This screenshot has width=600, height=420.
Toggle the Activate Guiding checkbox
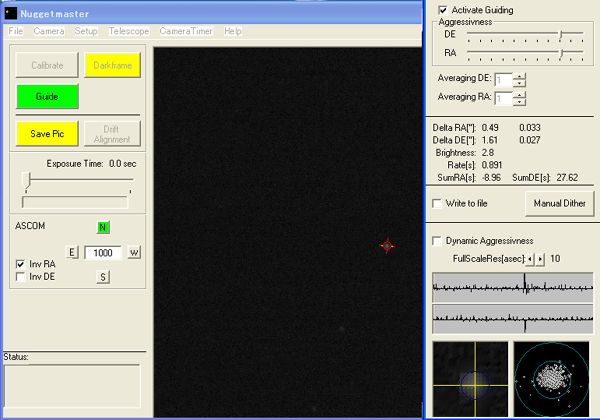[x=443, y=9]
